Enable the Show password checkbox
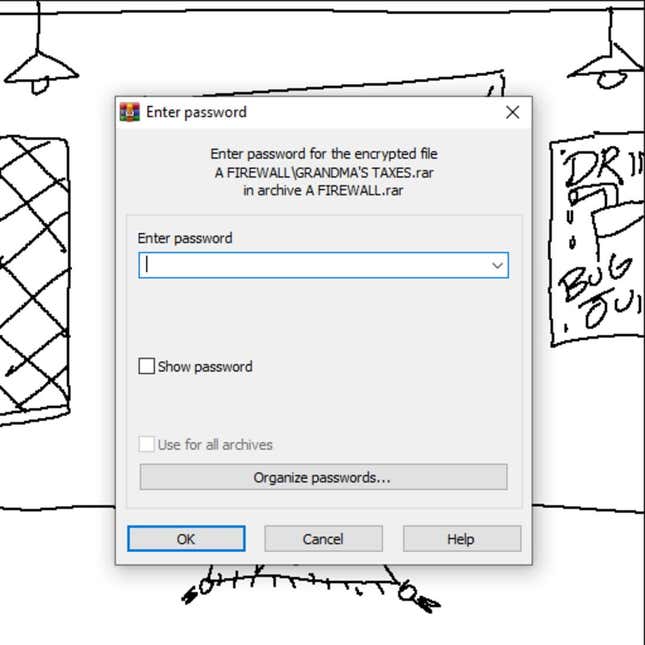This screenshot has width=645, height=645. click(x=146, y=366)
